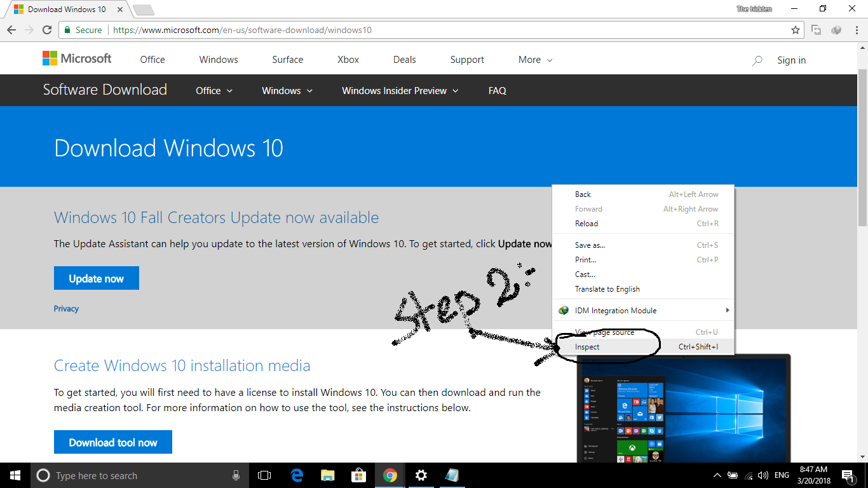Launch Microsoft Edge from the taskbar

297,475
